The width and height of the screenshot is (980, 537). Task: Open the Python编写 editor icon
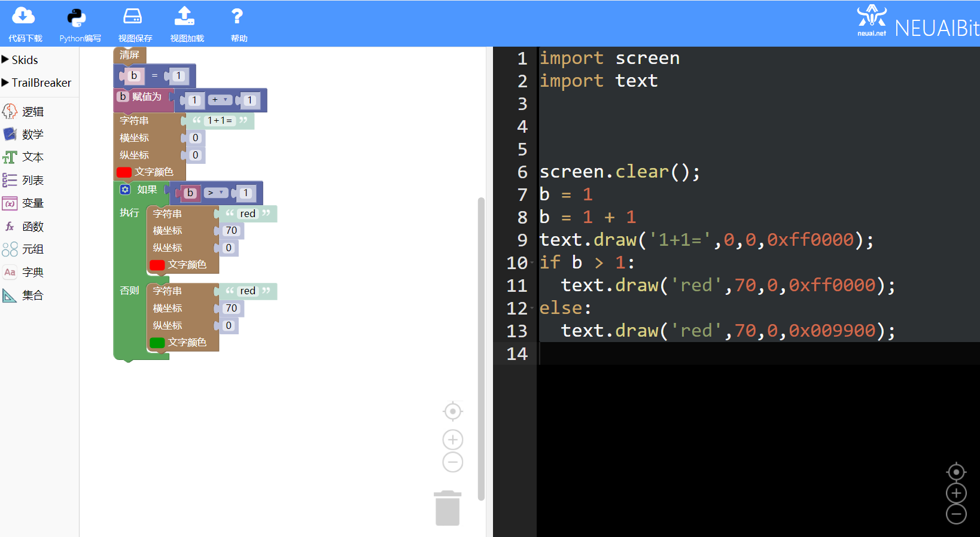(77, 17)
